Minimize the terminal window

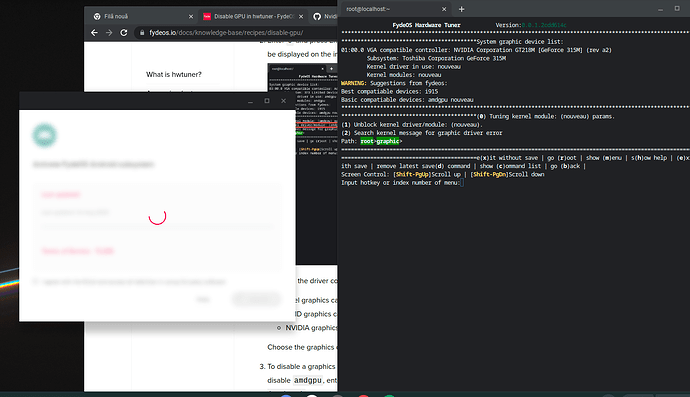coord(661,9)
